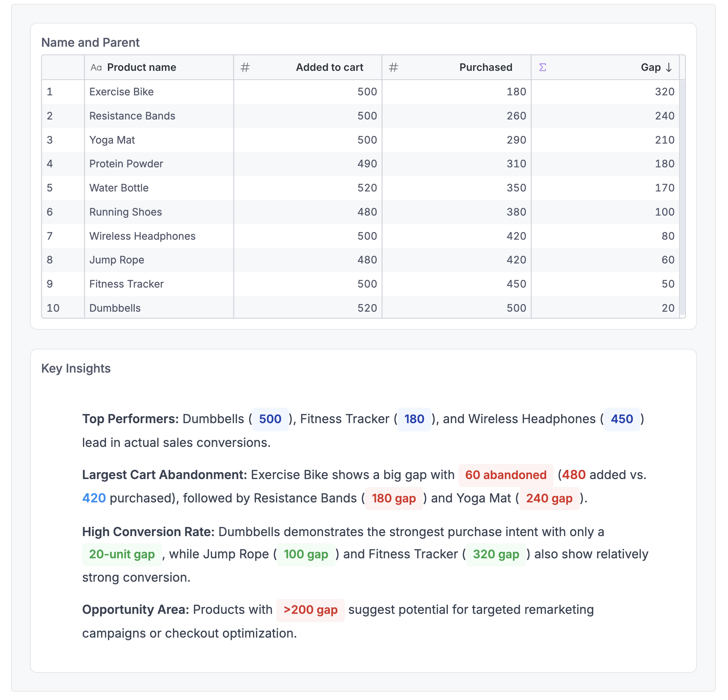Select row 10 Dumbbells entry
Viewport: 728px width, 700px height.
coord(114,307)
